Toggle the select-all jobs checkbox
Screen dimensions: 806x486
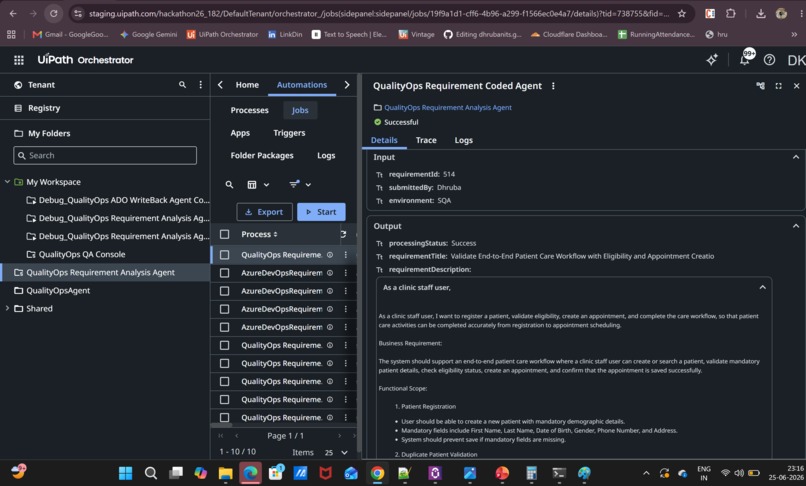[225, 235]
